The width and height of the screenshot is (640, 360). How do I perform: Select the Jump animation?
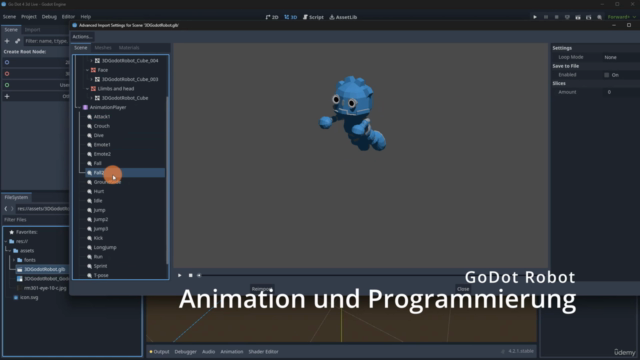coord(99,210)
